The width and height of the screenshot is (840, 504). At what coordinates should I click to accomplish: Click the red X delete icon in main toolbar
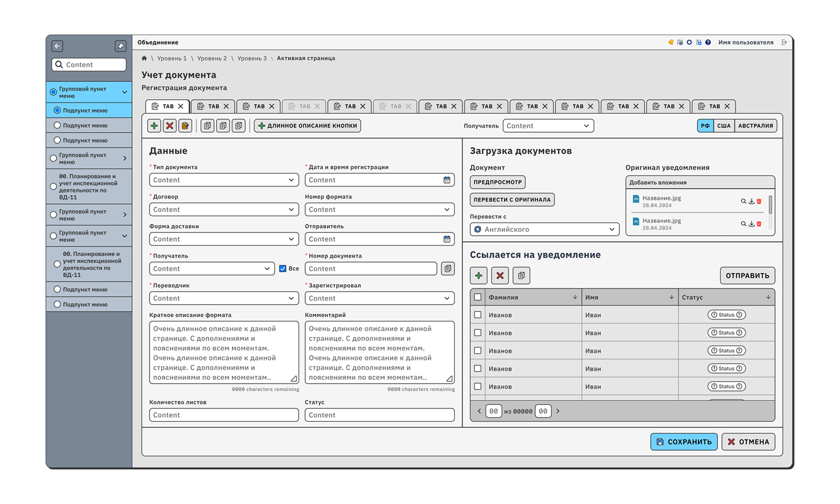(x=170, y=126)
